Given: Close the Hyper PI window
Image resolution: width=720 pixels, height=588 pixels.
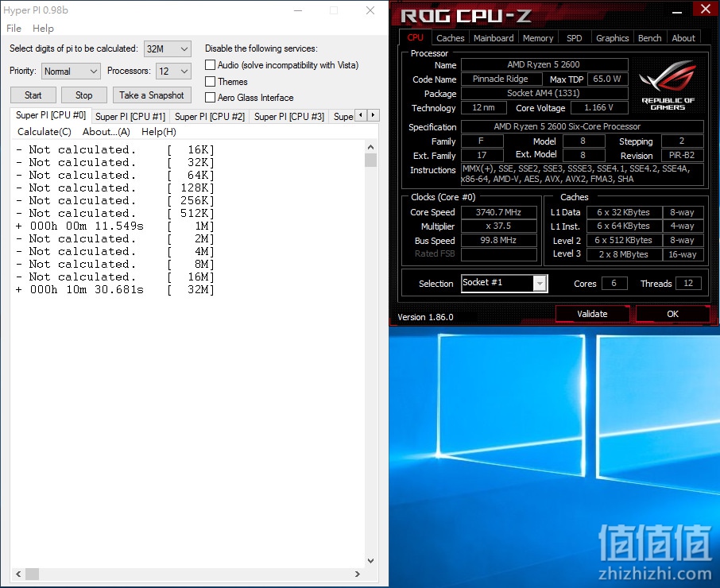Looking at the screenshot, I should point(370,10).
